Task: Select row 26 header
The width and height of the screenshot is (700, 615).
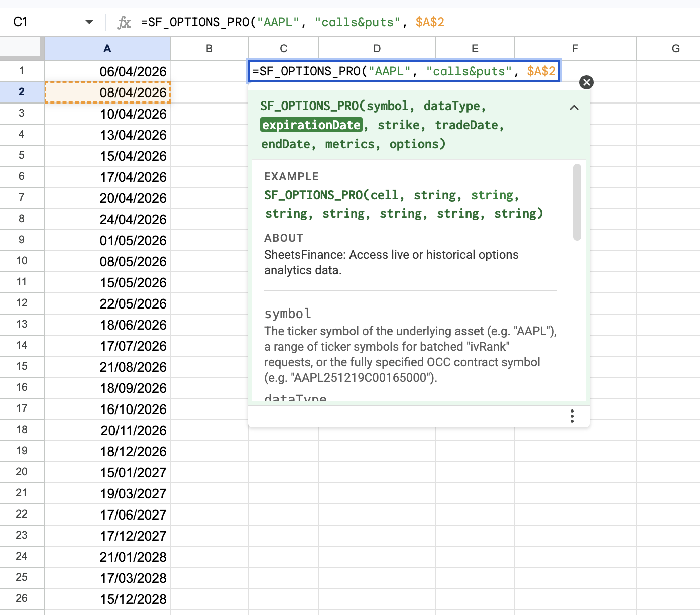Action: pyautogui.click(x=22, y=598)
